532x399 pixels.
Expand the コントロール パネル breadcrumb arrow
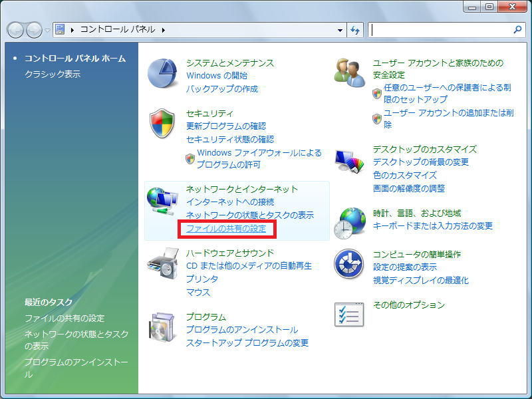pyautogui.click(x=163, y=31)
